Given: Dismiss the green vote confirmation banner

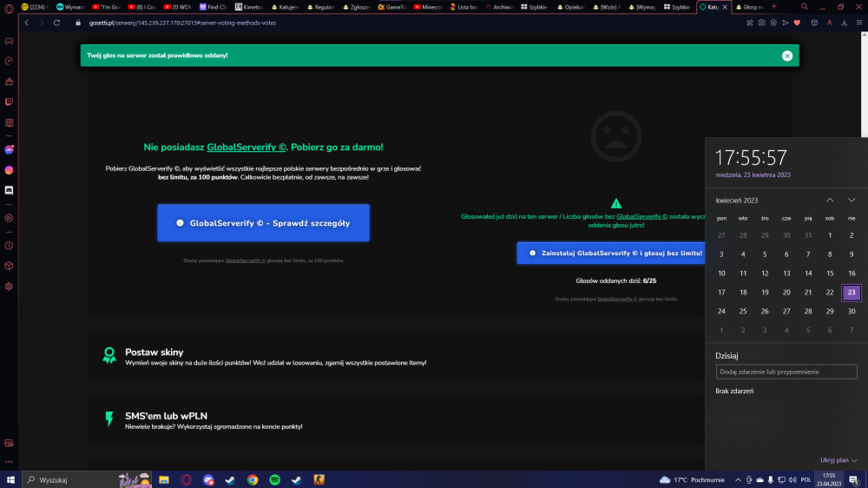Looking at the screenshot, I should tap(787, 56).
